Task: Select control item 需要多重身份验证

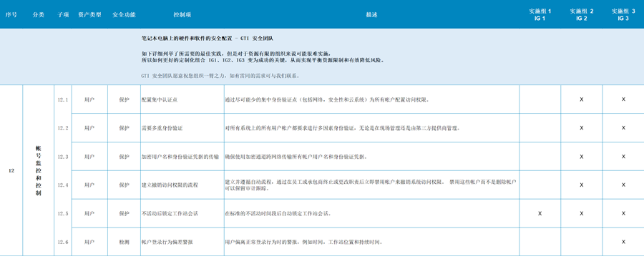Action: point(162,128)
